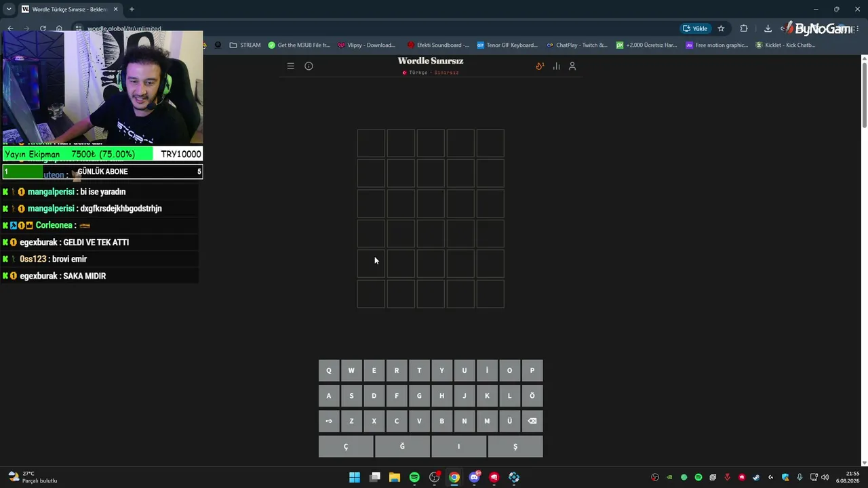Screen dimensions: 868x488
Task: Open the statistics bar chart icon
Action: pos(556,66)
